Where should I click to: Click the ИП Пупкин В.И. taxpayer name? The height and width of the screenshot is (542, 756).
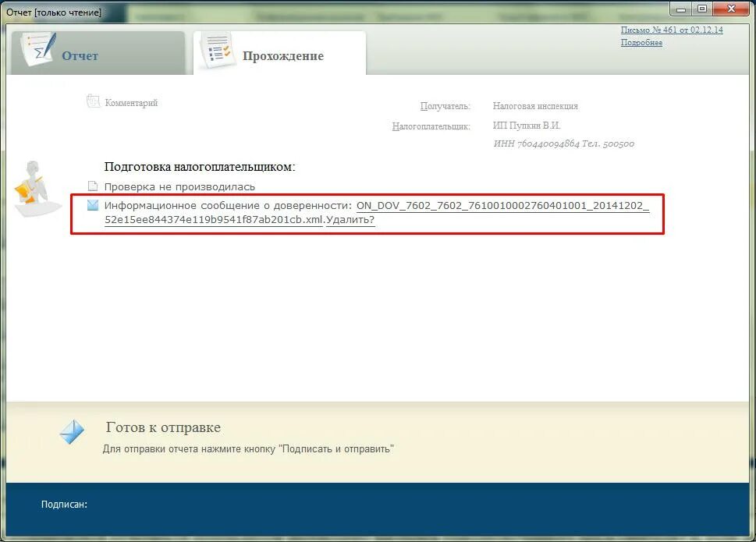tap(527, 126)
